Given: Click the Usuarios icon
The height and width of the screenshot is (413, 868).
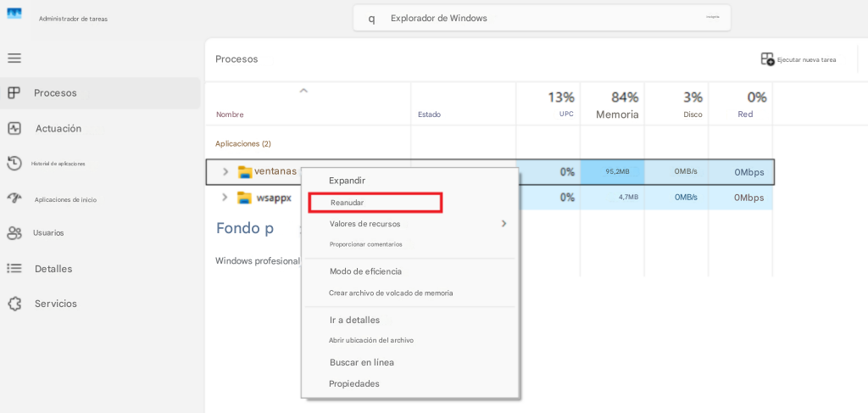Looking at the screenshot, I should 14,233.
